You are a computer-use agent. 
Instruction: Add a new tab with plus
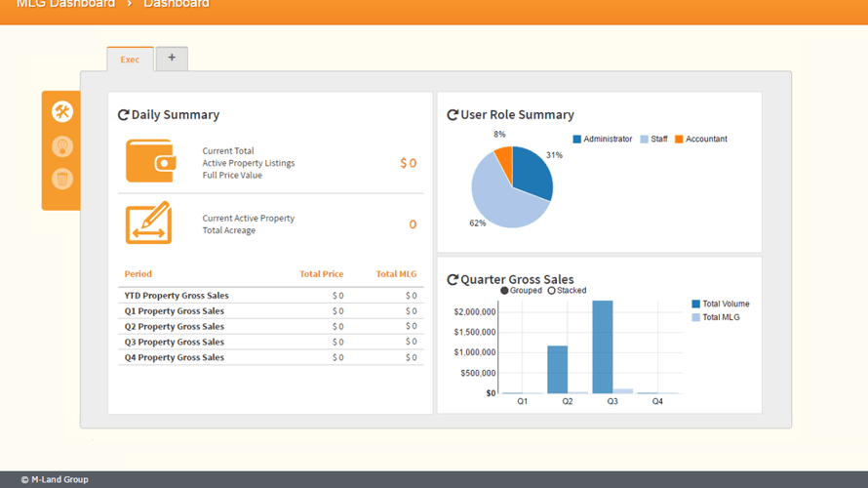(x=172, y=59)
